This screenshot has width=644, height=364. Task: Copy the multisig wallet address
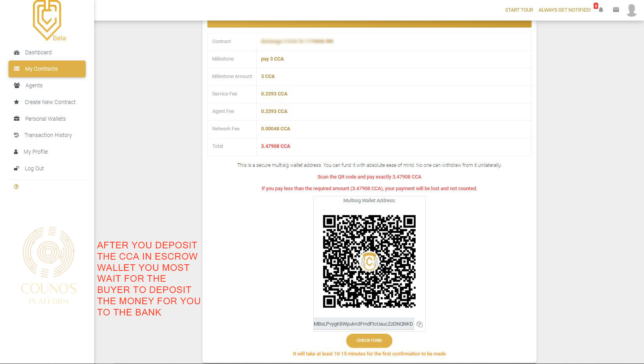[x=420, y=324]
